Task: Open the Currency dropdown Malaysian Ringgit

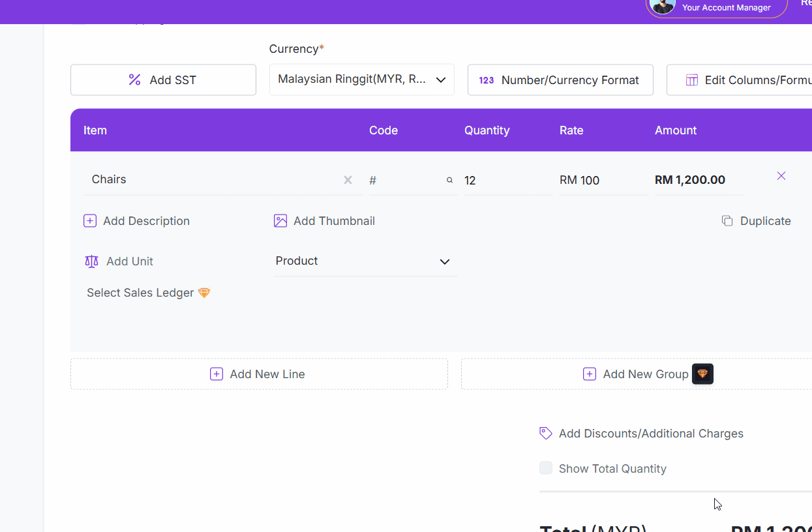Action: [362, 80]
